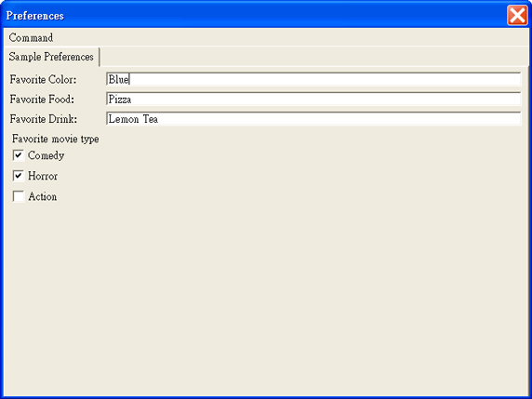
Task: Uncheck the Horror checkbox
Action: (19, 176)
